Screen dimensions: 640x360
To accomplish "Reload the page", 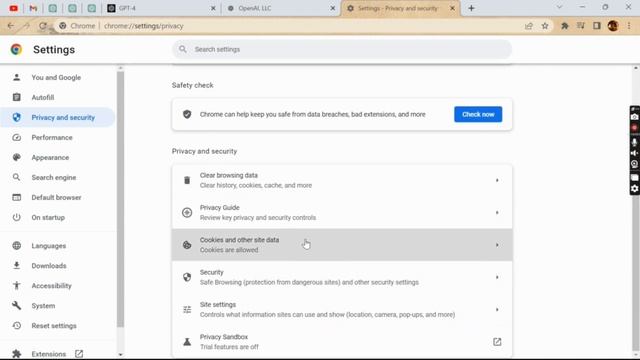I will pos(42,26).
